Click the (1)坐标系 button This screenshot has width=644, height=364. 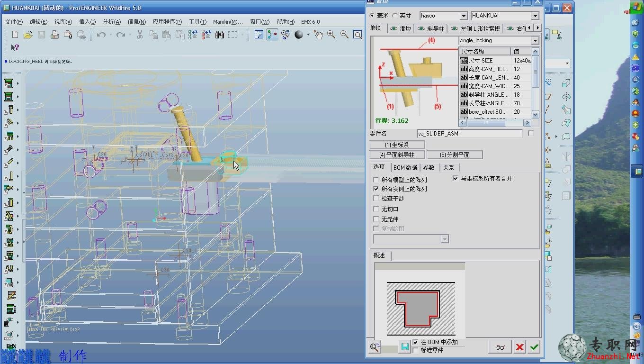coord(397,145)
